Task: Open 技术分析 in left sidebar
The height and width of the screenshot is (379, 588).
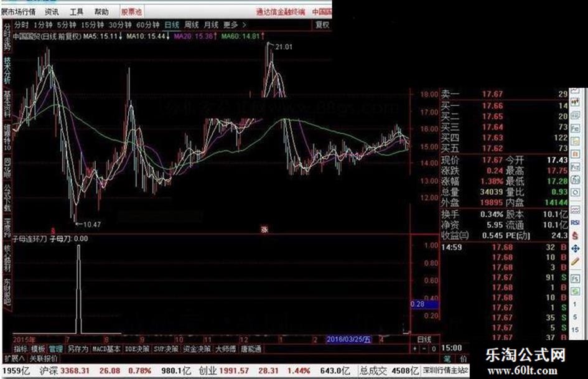Action: (7, 70)
